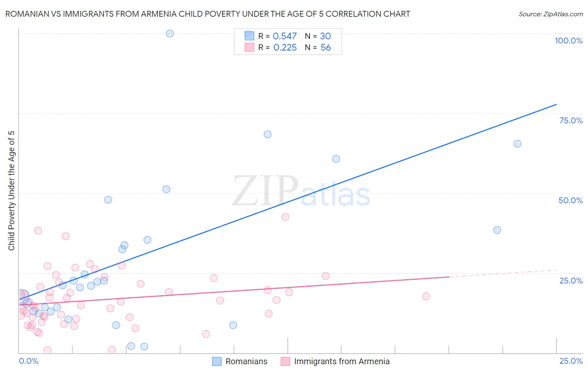Viewport: 588px width, 373px height.
Task: Open the Source: ZipAtlas.com attribution
Action: pos(550,14)
